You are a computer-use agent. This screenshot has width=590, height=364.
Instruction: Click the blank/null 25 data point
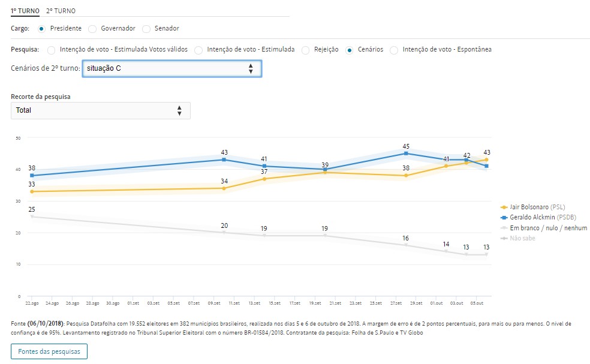[32, 216]
